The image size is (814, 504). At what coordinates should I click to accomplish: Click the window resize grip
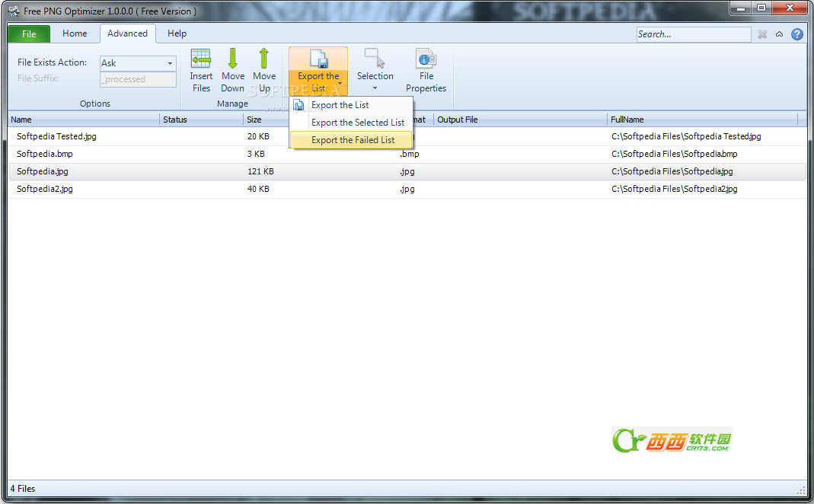(x=800, y=490)
